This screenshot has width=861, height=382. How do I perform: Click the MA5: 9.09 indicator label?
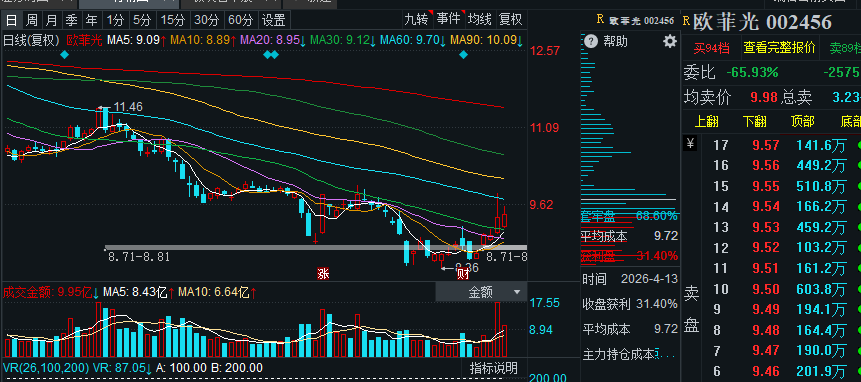pos(137,40)
